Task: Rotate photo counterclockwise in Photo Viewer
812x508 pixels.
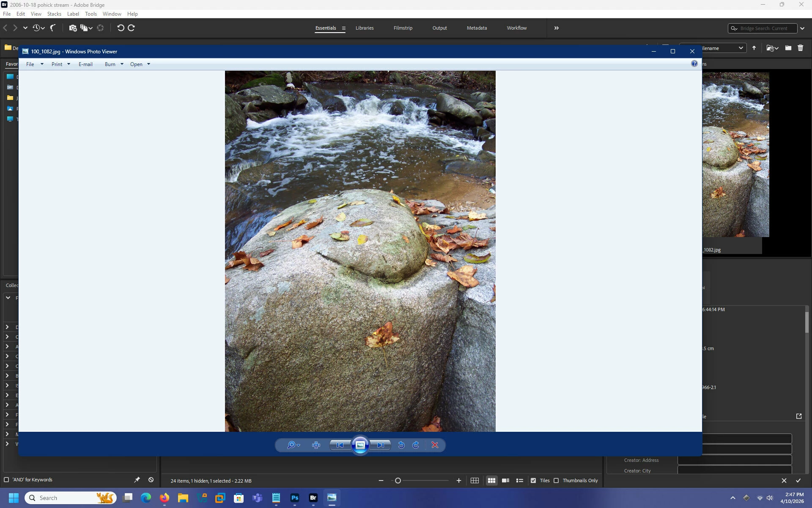Action: (x=401, y=445)
